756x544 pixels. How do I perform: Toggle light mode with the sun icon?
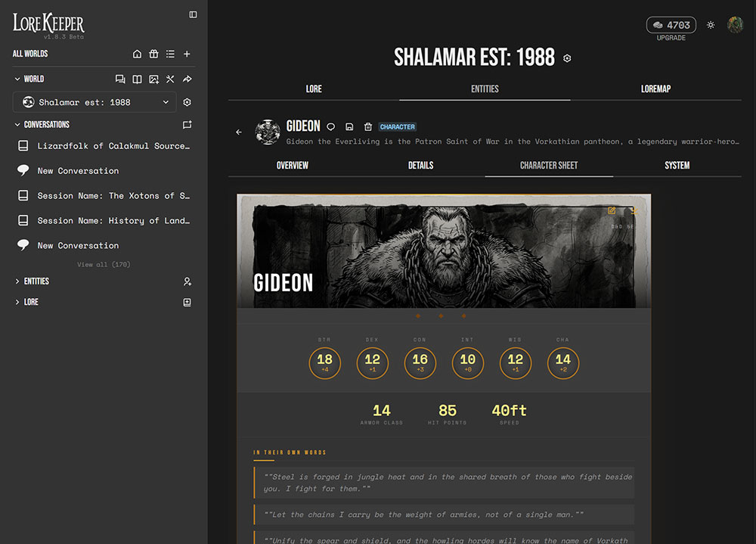pos(710,25)
